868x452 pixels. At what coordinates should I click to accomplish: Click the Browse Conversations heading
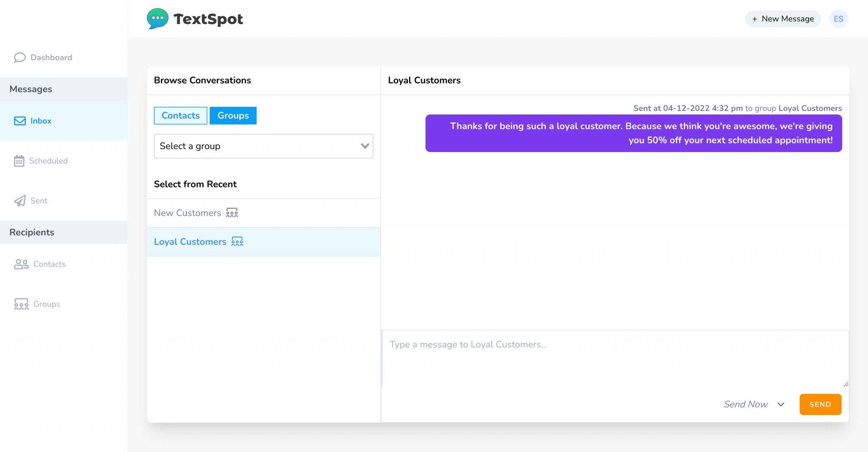pyautogui.click(x=202, y=80)
